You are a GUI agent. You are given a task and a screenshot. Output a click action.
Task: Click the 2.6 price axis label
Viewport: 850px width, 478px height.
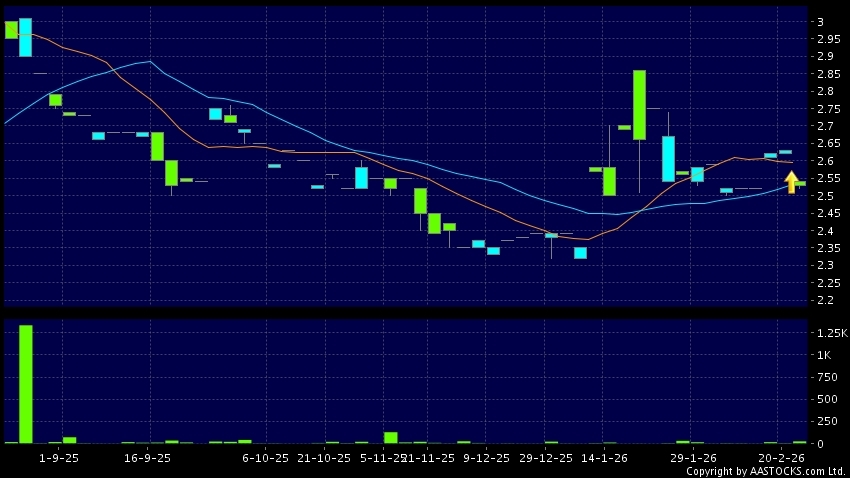point(826,161)
